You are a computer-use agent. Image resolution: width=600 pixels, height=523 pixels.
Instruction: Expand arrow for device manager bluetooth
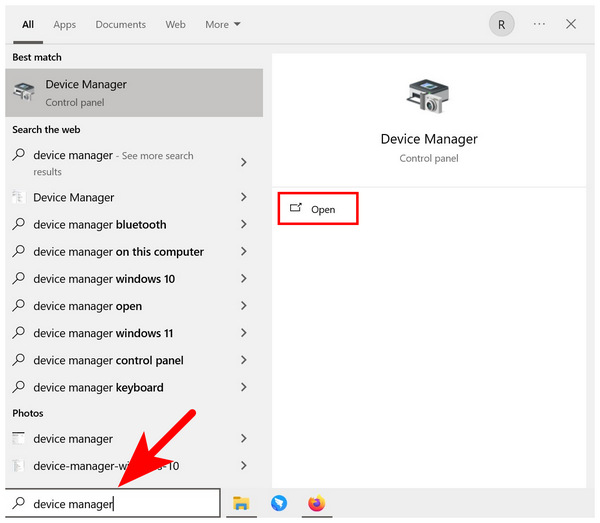(x=244, y=224)
